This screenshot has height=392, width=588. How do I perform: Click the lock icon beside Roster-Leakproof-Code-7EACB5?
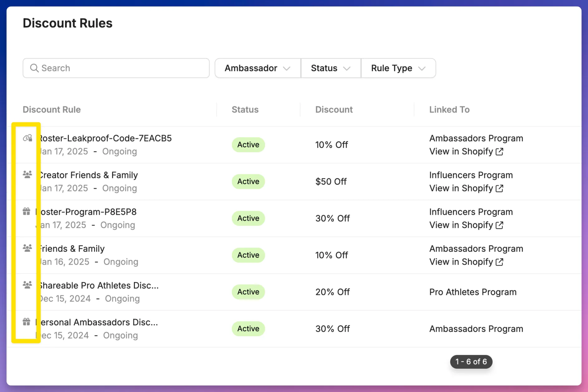point(28,138)
